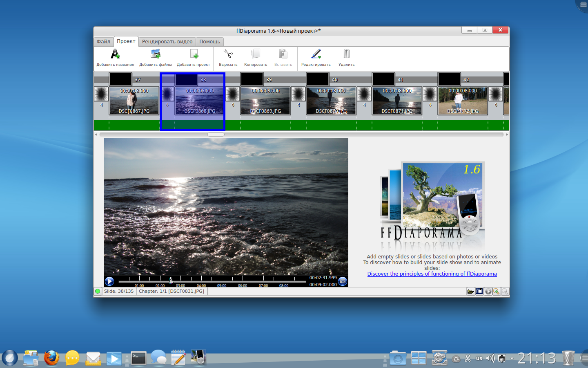
Task: Click the transition icon before selected slide 38
Action: [x=167, y=94]
